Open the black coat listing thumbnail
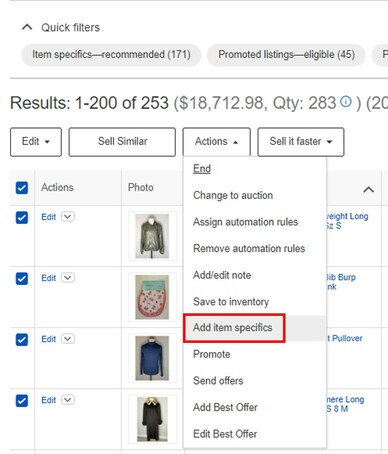Screen dimensions: 388x454 tap(152, 419)
